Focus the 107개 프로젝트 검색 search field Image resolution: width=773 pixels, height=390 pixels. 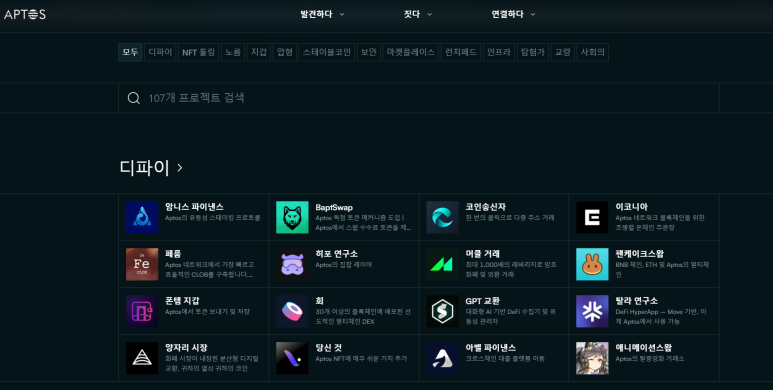(419, 98)
